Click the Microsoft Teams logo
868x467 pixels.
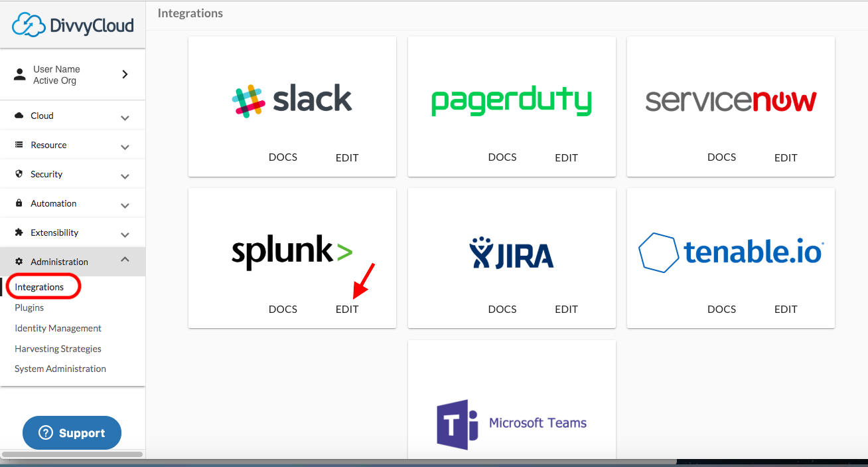coord(511,424)
